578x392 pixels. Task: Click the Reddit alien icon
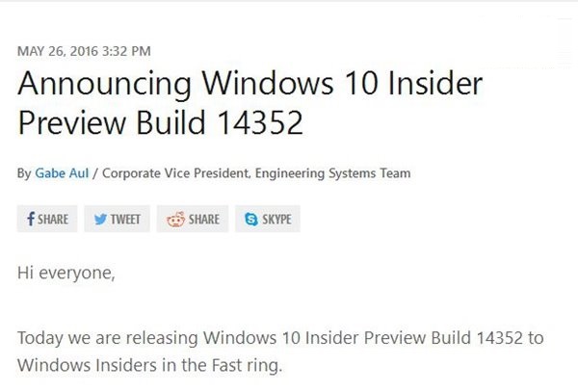pyautogui.click(x=176, y=220)
